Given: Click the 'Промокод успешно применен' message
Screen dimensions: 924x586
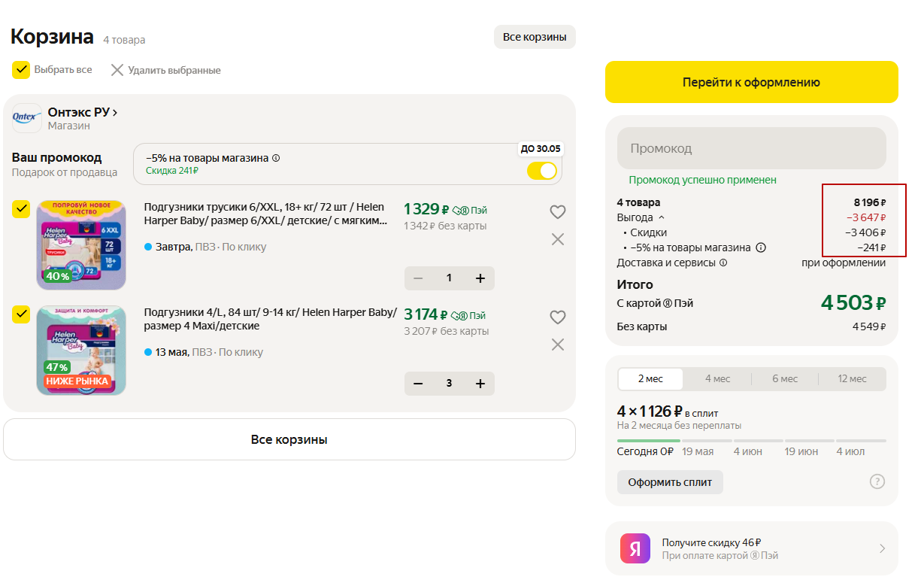Looking at the screenshot, I should (703, 180).
